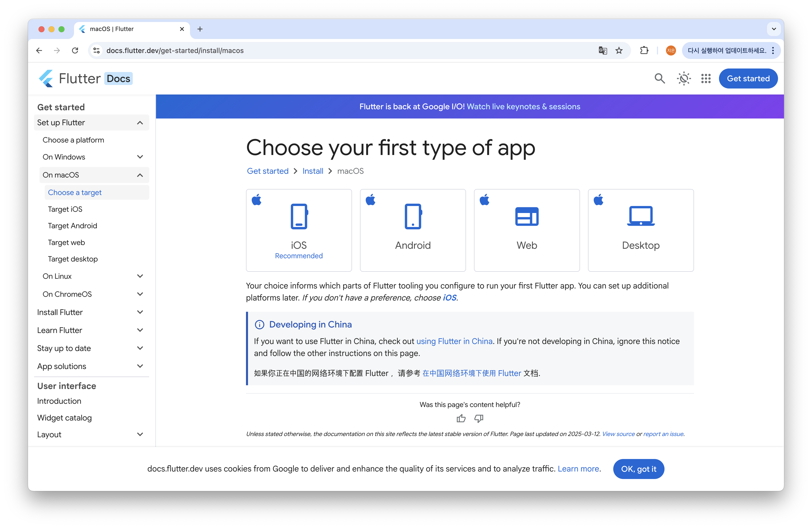This screenshot has height=528, width=812.
Task: Open the using Flutter in China link
Action: [454, 341]
